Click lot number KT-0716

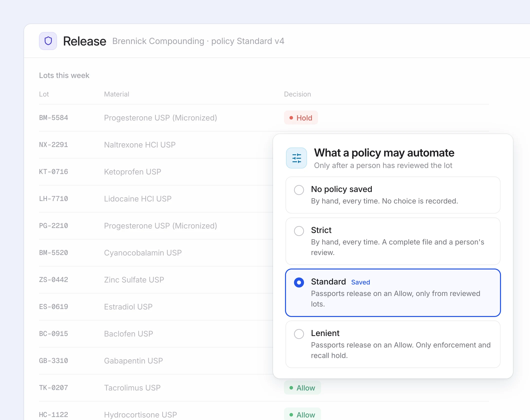[54, 172]
